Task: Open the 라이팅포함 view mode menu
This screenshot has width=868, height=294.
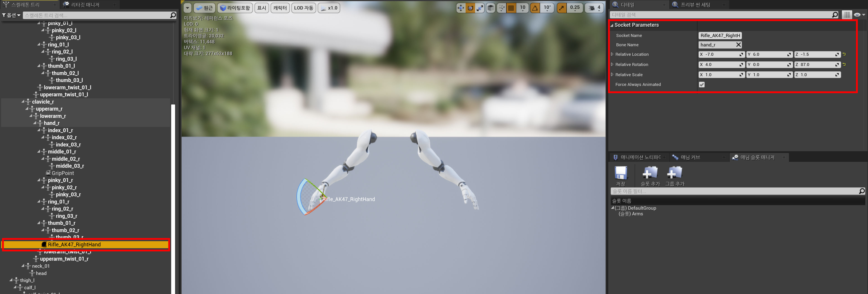Action: tap(235, 8)
